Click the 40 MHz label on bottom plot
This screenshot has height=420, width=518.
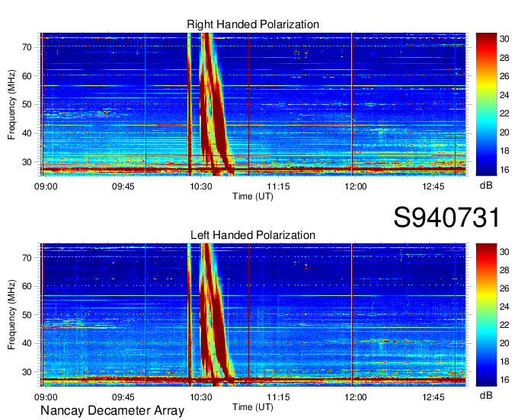point(27,344)
